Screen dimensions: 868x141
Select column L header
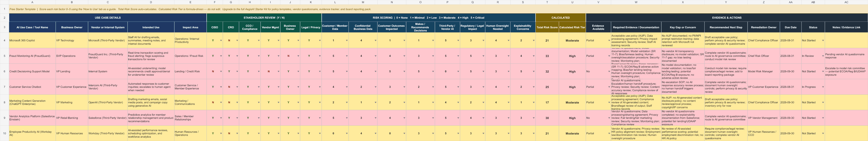pyautogui.click(x=335, y=2)
